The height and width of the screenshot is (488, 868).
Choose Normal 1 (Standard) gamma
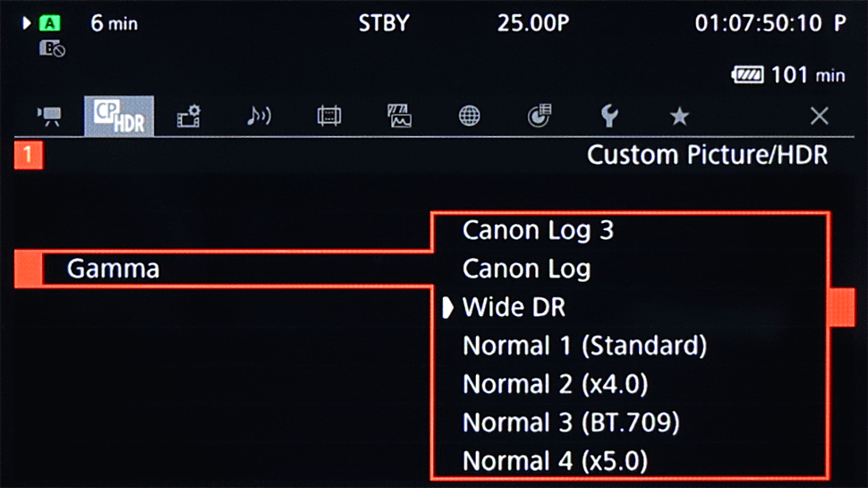pyautogui.click(x=584, y=346)
